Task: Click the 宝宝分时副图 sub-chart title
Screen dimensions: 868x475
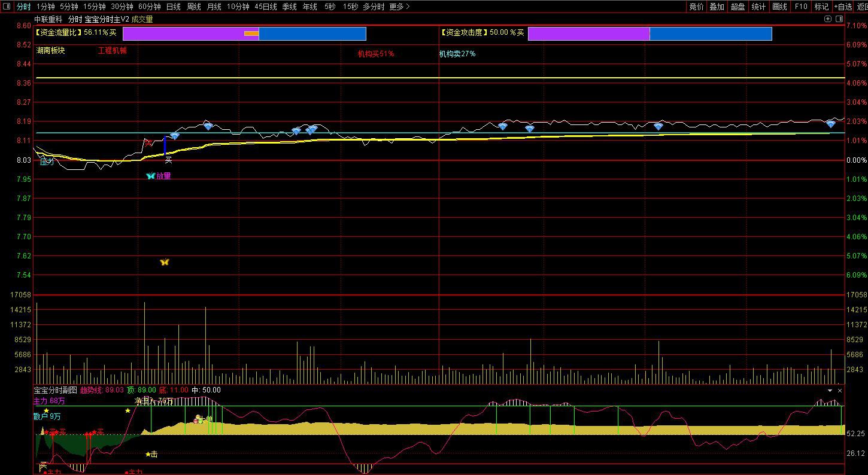Action: pyautogui.click(x=56, y=390)
